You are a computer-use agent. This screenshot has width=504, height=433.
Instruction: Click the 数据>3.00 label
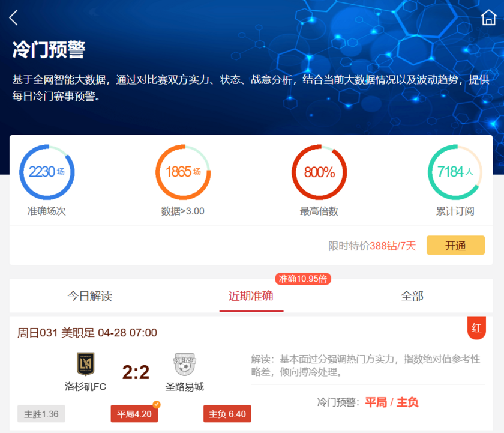point(182,211)
